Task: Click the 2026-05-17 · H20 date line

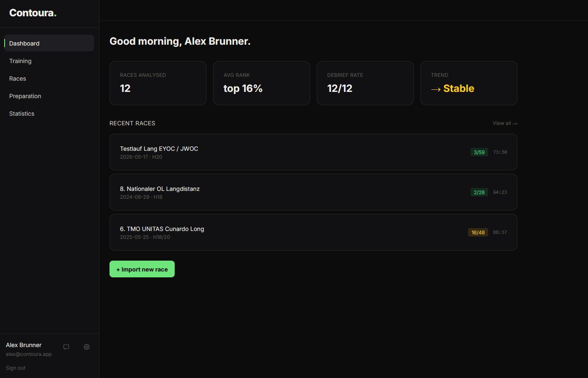Action: pos(141,157)
